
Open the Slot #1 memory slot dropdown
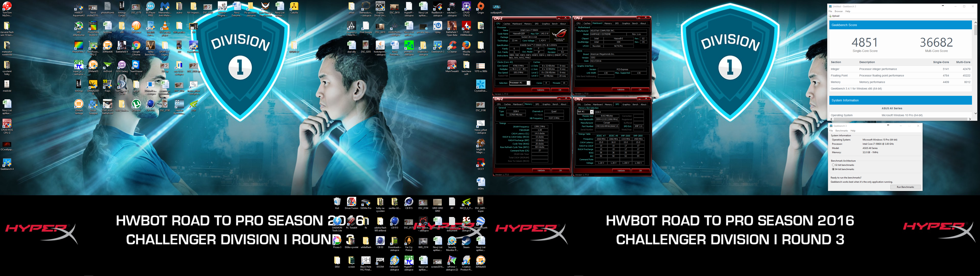[x=585, y=112]
